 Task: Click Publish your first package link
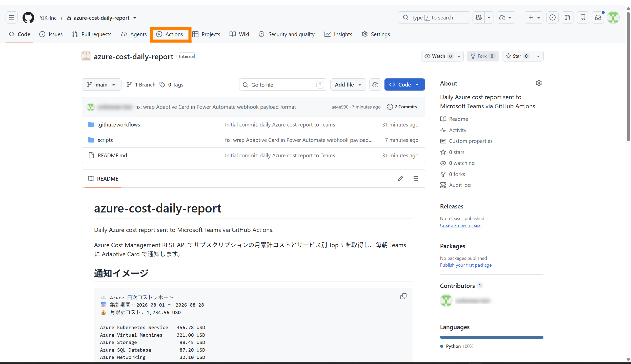[466, 265]
